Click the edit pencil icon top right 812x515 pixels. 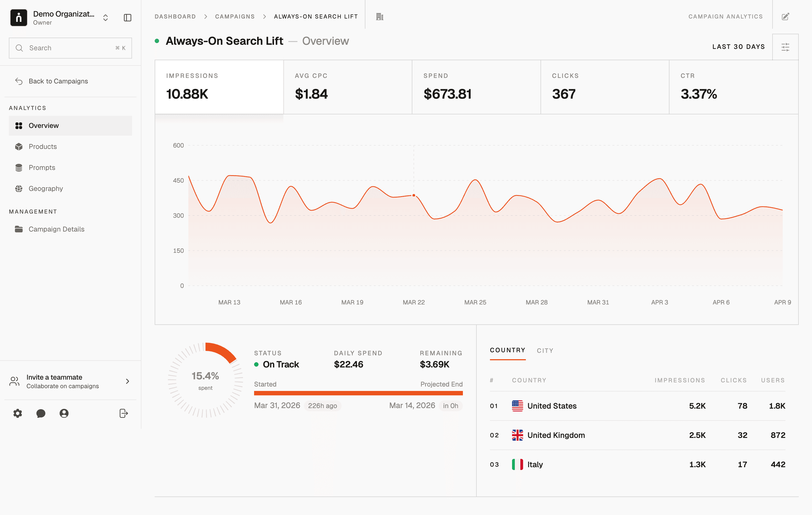coord(785,17)
